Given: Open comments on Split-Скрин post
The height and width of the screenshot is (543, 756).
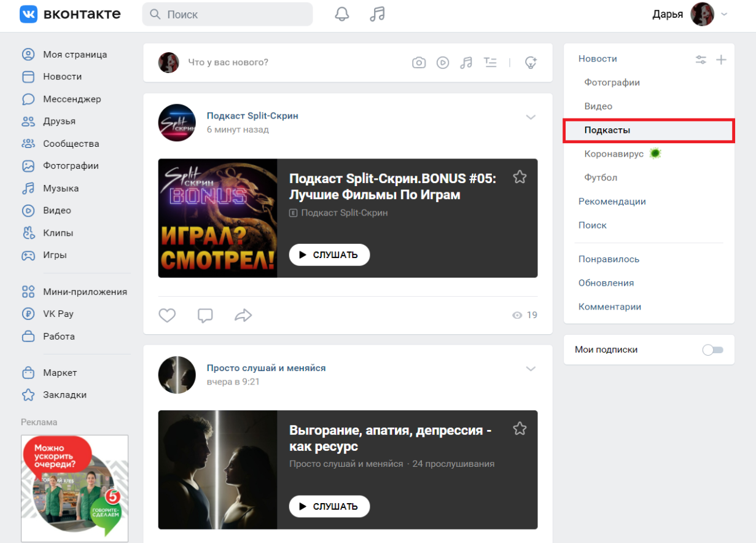Looking at the screenshot, I should point(205,316).
